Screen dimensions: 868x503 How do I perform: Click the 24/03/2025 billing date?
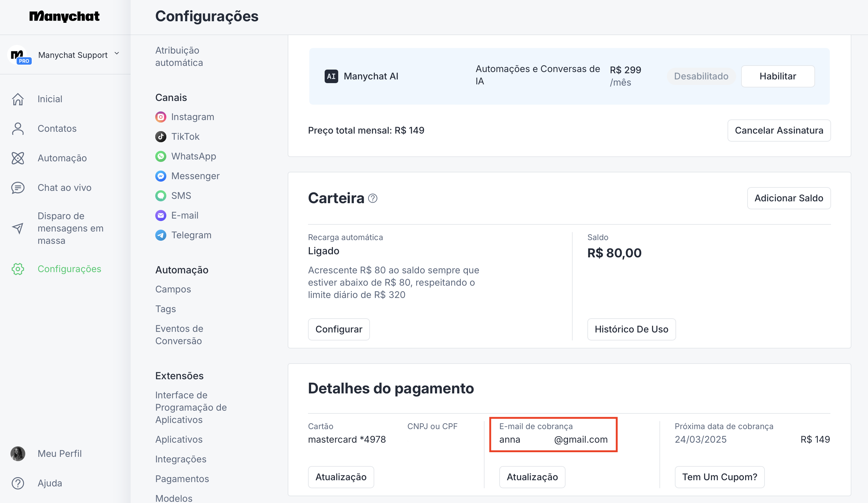coord(700,440)
